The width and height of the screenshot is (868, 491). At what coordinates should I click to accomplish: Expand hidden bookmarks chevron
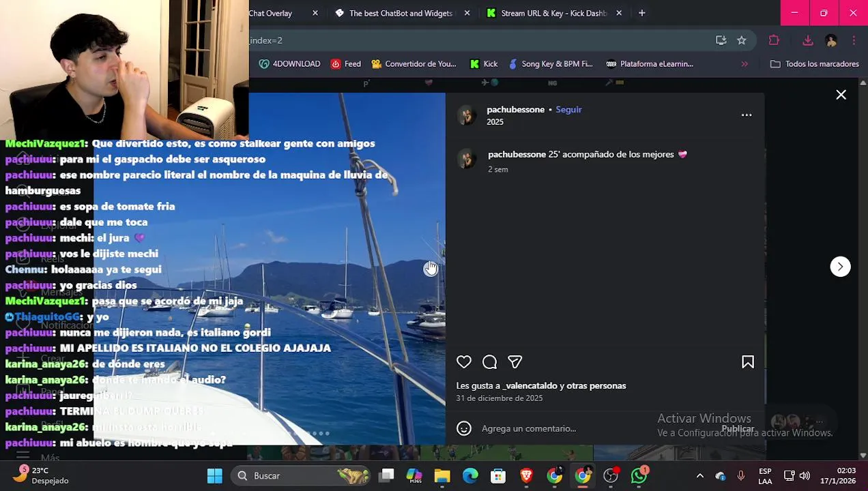point(744,64)
